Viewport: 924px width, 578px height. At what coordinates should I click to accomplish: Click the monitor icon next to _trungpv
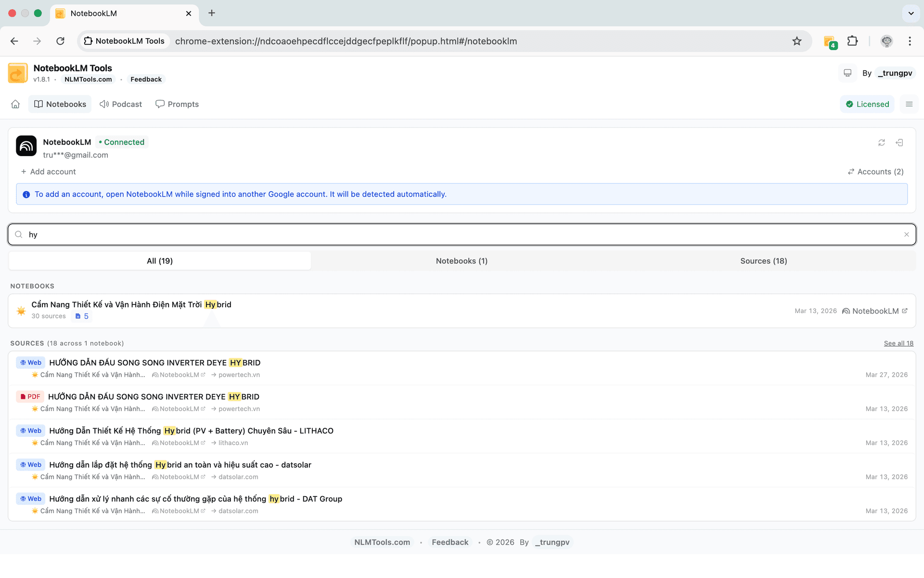(x=847, y=73)
